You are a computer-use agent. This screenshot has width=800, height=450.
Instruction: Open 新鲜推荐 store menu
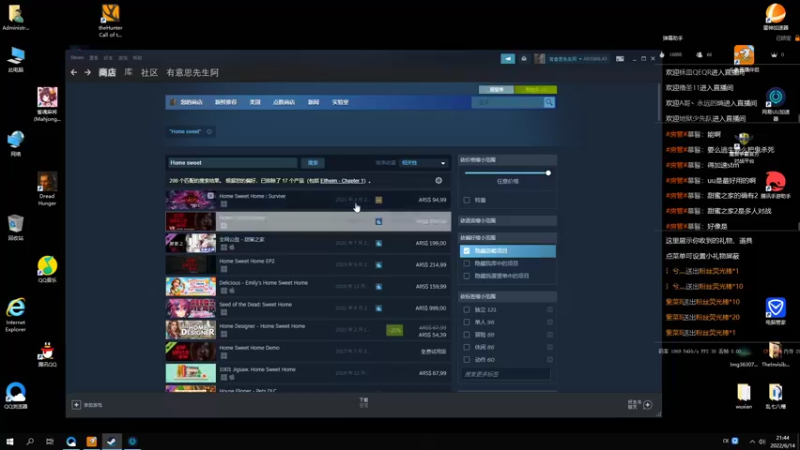pos(226,103)
